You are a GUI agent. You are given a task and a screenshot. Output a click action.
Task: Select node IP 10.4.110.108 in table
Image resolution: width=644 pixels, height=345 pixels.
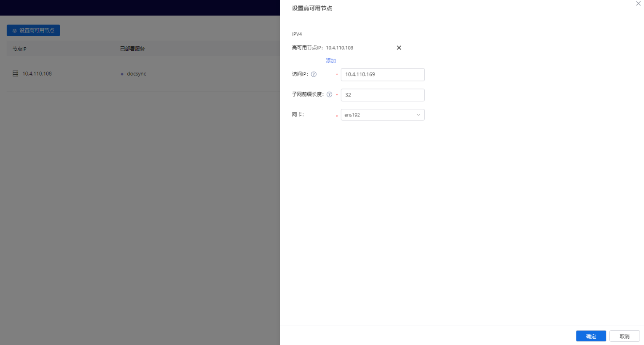coord(37,74)
